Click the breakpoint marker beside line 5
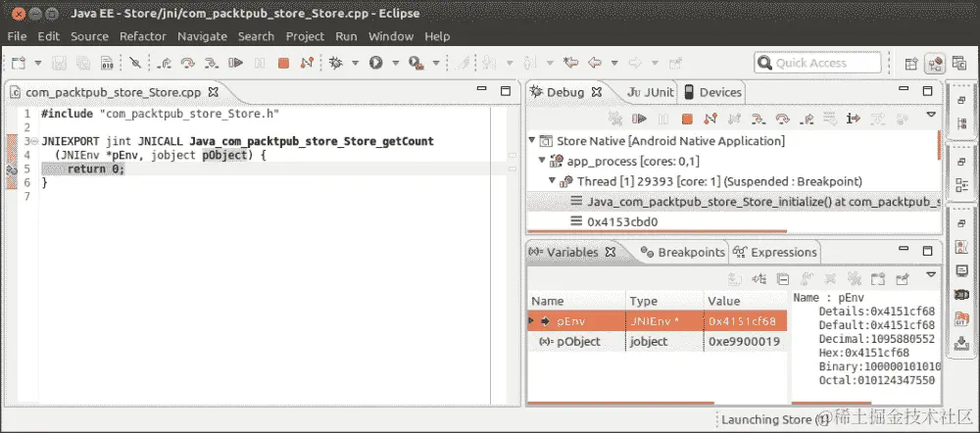 point(11,168)
